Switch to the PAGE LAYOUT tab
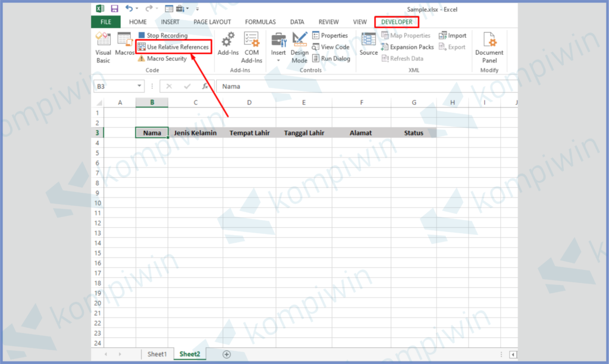Screen dimensions: 609x364 (x=212, y=22)
